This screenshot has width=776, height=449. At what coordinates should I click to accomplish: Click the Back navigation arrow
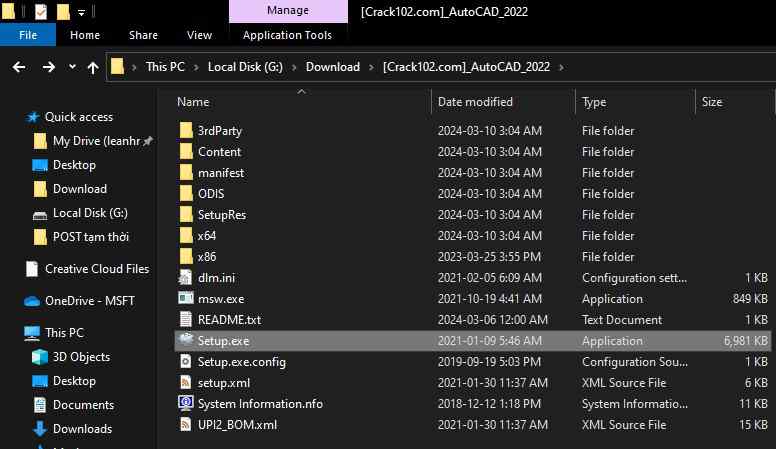click(x=19, y=67)
